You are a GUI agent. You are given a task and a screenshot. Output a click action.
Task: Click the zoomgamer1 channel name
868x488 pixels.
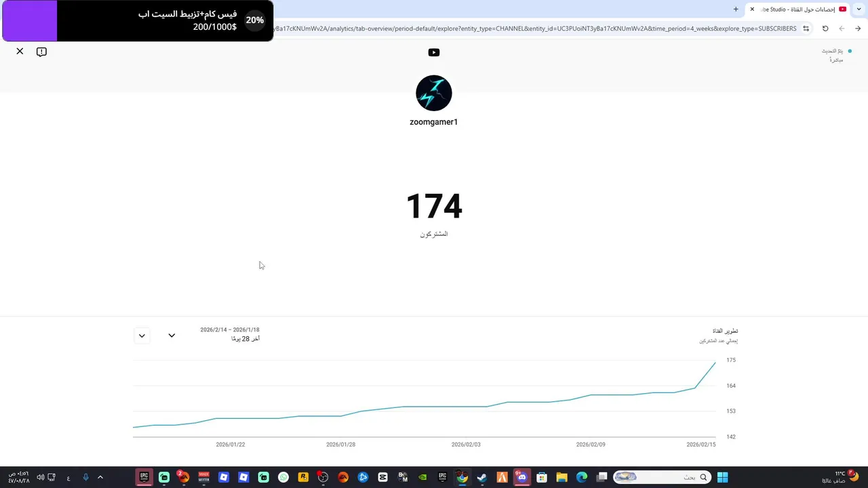click(x=434, y=122)
